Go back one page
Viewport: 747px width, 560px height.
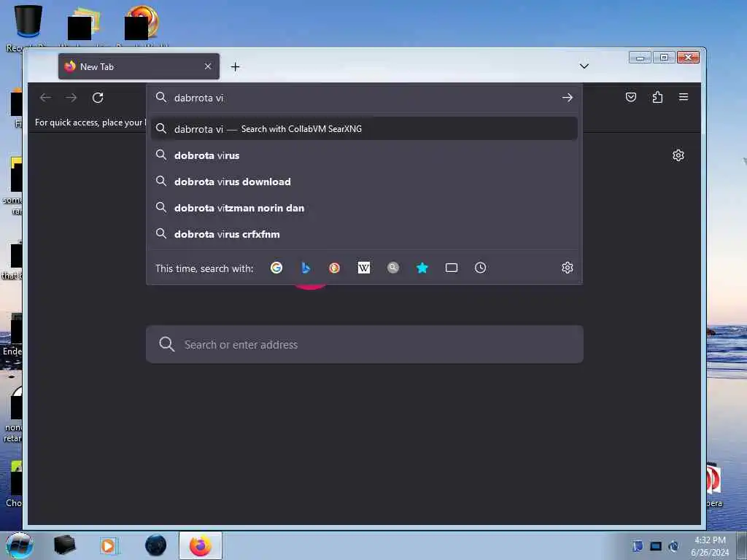[46, 98]
